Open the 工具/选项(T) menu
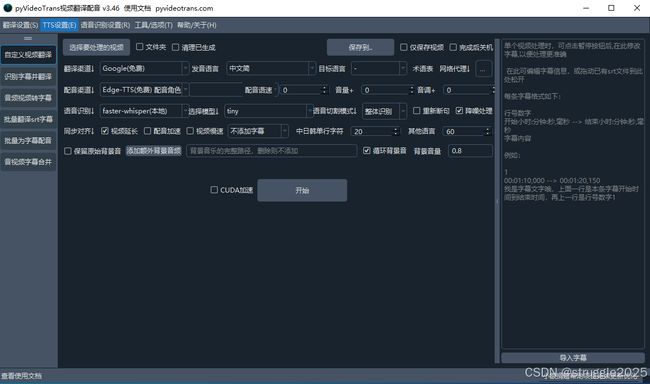 (x=153, y=25)
